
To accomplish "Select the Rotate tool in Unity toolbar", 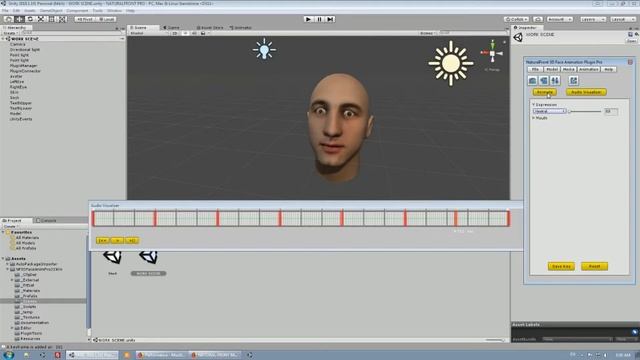I will pyautogui.click(x=30, y=19).
